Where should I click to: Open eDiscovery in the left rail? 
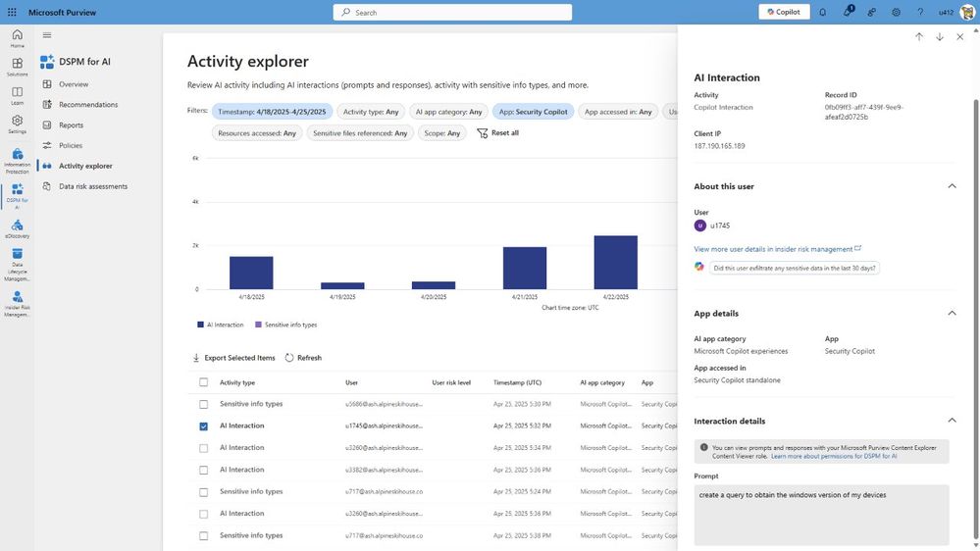click(x=18, y=229)
